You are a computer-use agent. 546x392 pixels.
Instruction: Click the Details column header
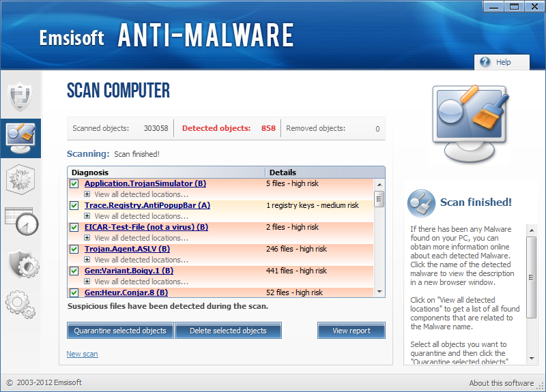[x=325, y=172]
